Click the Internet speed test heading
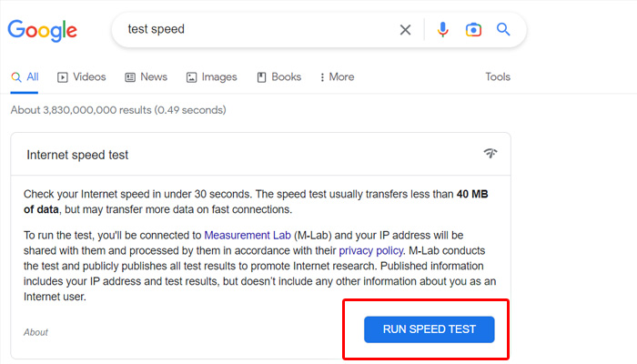Screen dimensions: 637x364 77,155
